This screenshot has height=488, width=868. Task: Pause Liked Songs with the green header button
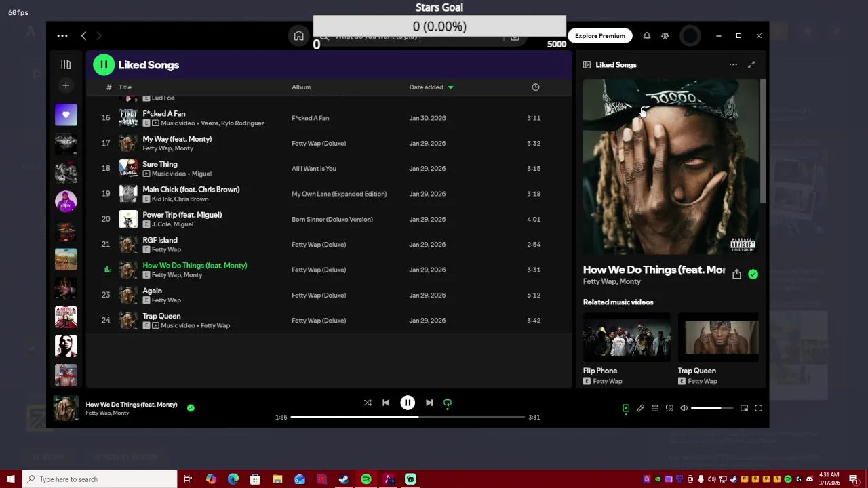[x=104, y=65]
